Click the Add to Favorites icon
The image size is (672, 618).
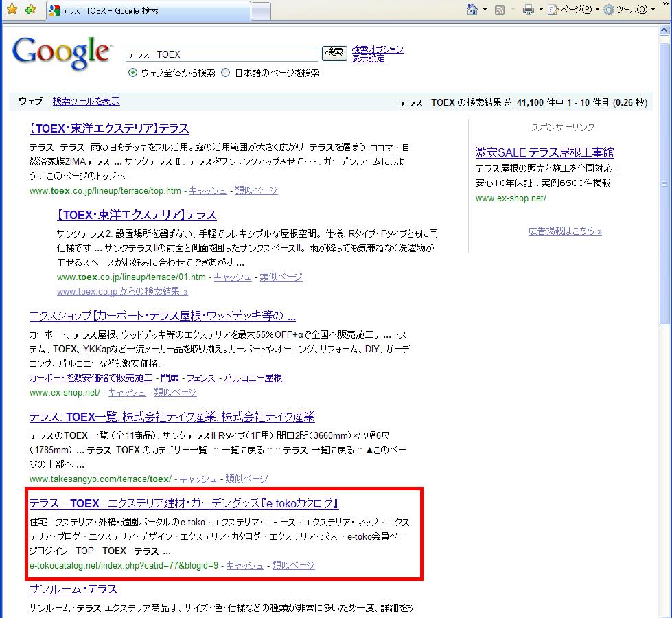[30, 10]
